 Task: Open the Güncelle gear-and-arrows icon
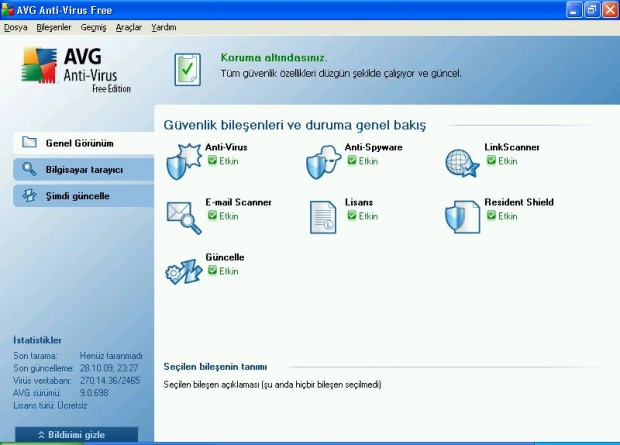(184, 272)
